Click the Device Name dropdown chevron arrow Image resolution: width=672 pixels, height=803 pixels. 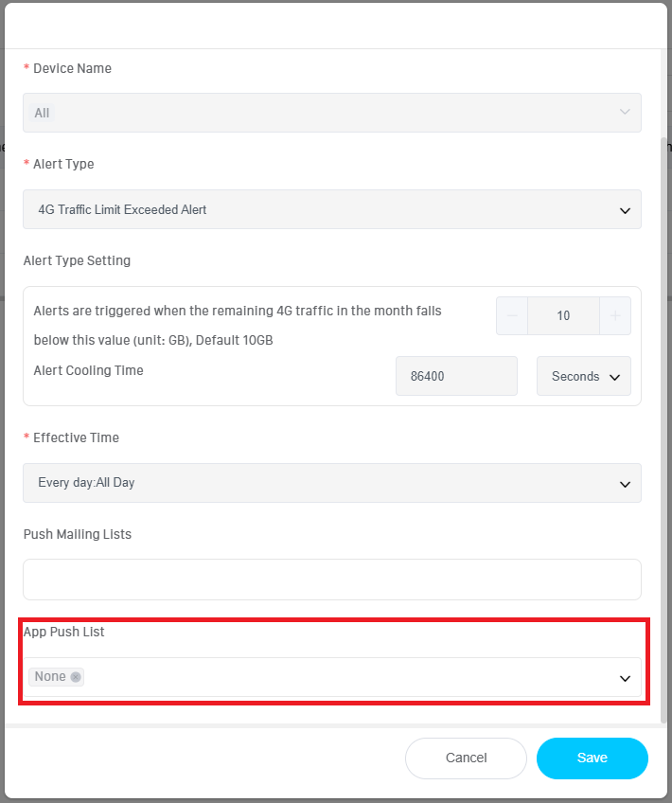point(625,113)
